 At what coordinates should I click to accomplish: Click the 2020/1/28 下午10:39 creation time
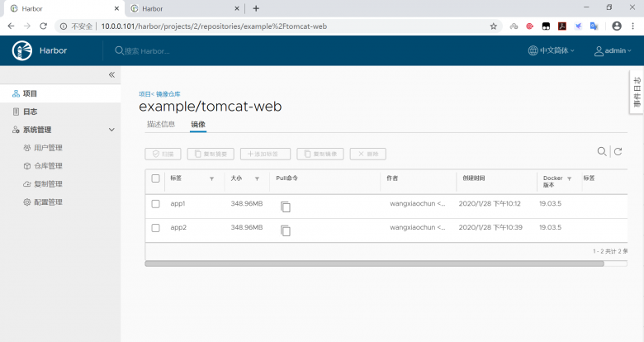(x=490, y=227)
